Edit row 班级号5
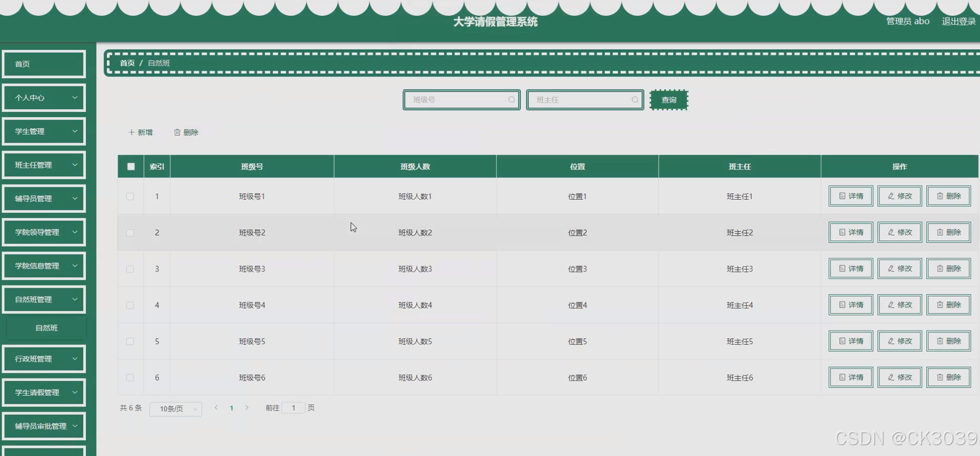 [x=900, y=341]
